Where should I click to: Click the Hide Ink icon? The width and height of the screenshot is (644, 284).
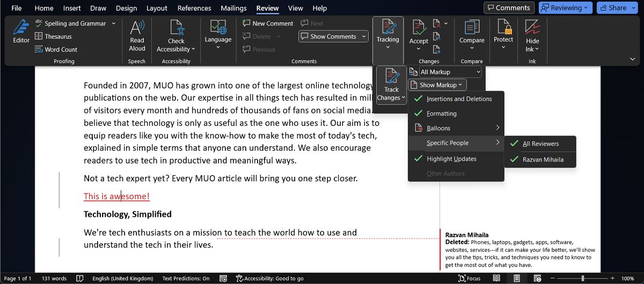coord(532,27)
